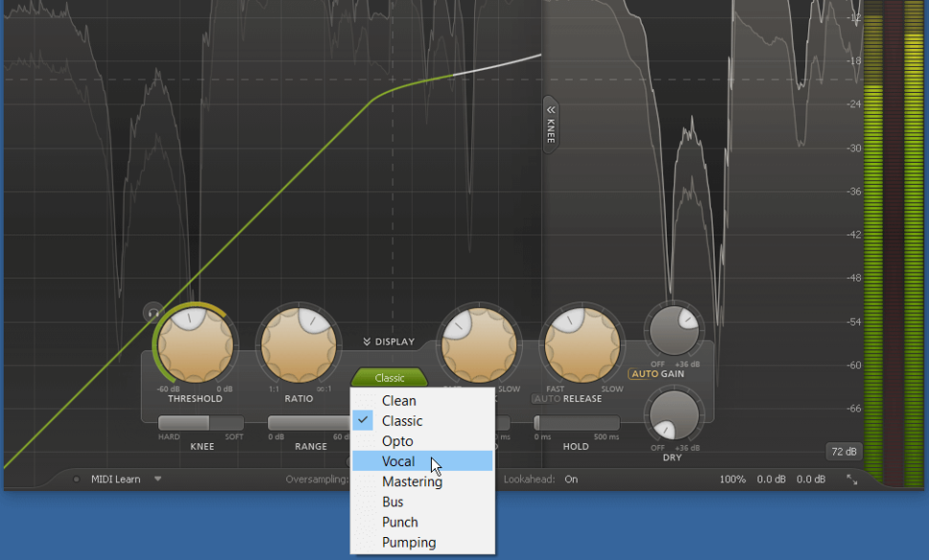Pick the Bus style option
The height and width of the screenshot is (560, 929).
point(422,502)
